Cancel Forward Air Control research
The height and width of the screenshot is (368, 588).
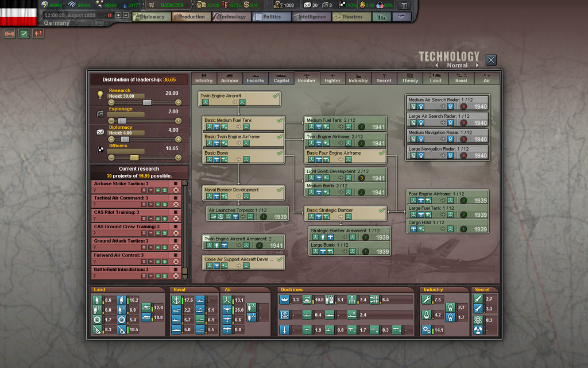(176, 262)
